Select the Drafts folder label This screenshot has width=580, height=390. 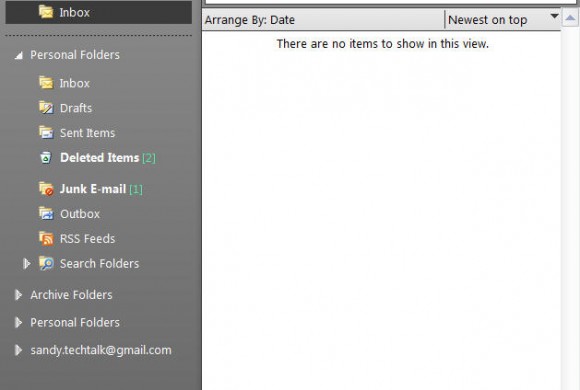(76, 108)
